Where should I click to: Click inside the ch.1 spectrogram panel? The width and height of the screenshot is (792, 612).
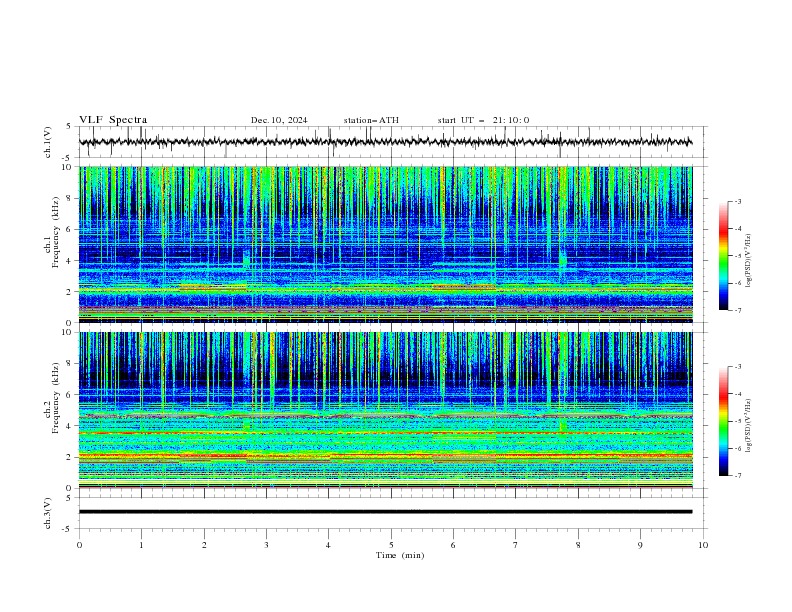[385, 244]
